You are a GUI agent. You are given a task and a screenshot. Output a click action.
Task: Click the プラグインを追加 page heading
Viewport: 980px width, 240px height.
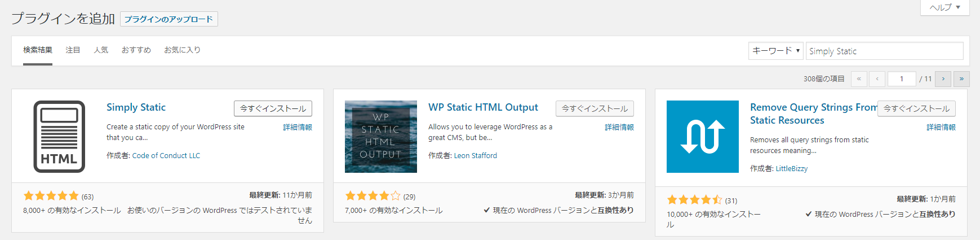point(63,19)
